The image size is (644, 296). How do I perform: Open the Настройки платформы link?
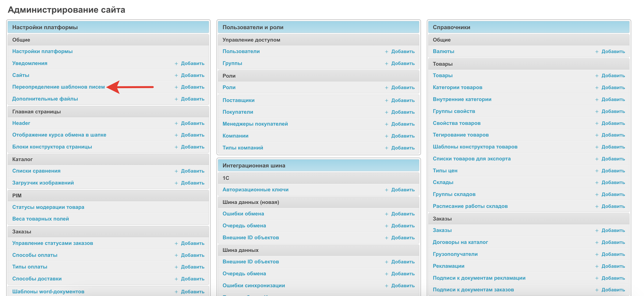(43, 52)
